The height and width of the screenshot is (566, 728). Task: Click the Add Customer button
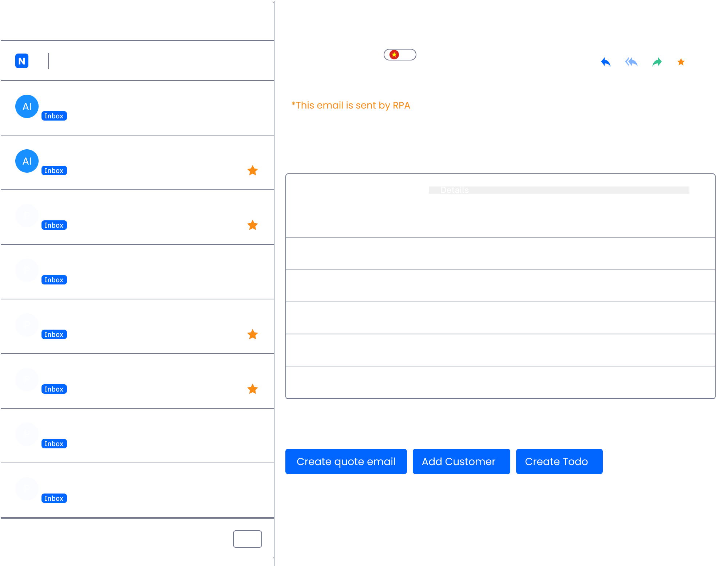pyautogui.click(x=461, y=461)
